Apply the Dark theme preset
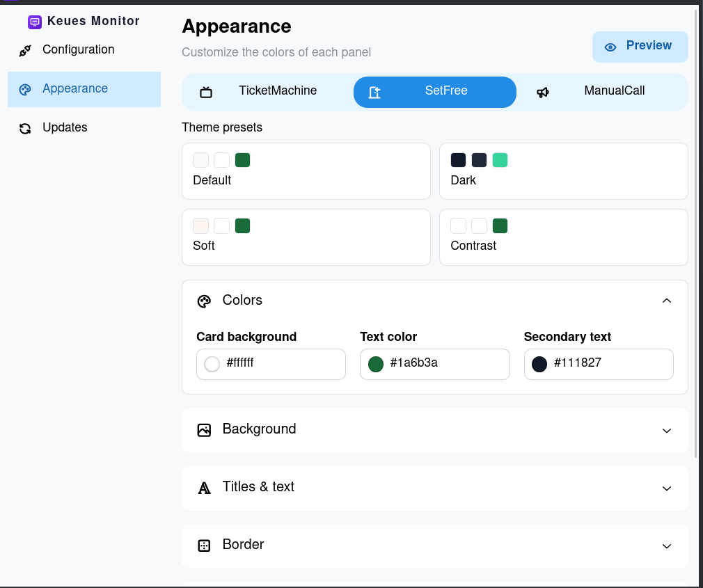The width and height of the screenshot is (703, 588). point(564,171)
